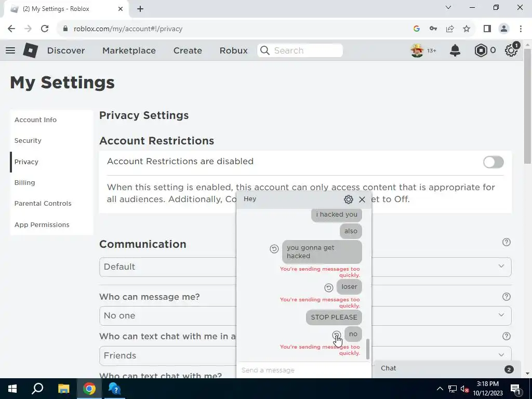The width and height of the screenshot is (532, 399).
Task: Open Get Help app in taskbar
Action: 115,389
